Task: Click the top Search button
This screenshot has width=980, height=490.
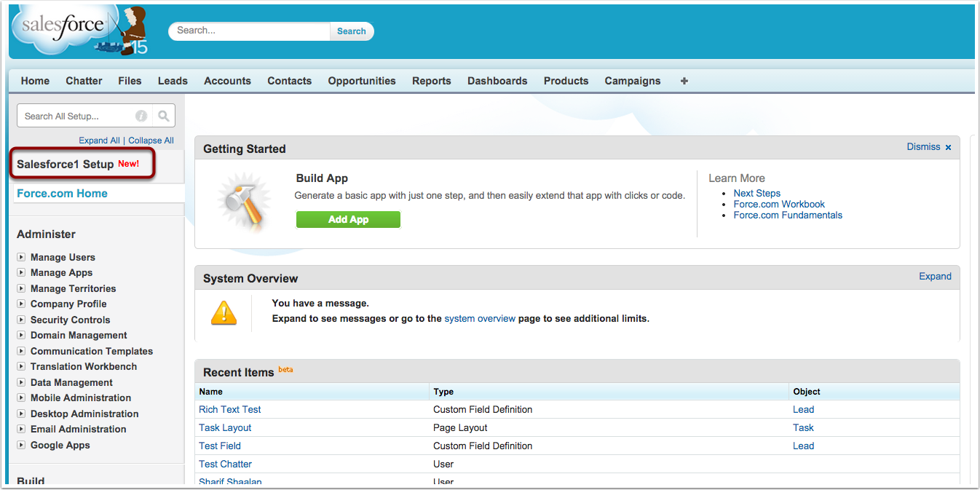Action: click(352, 31)
